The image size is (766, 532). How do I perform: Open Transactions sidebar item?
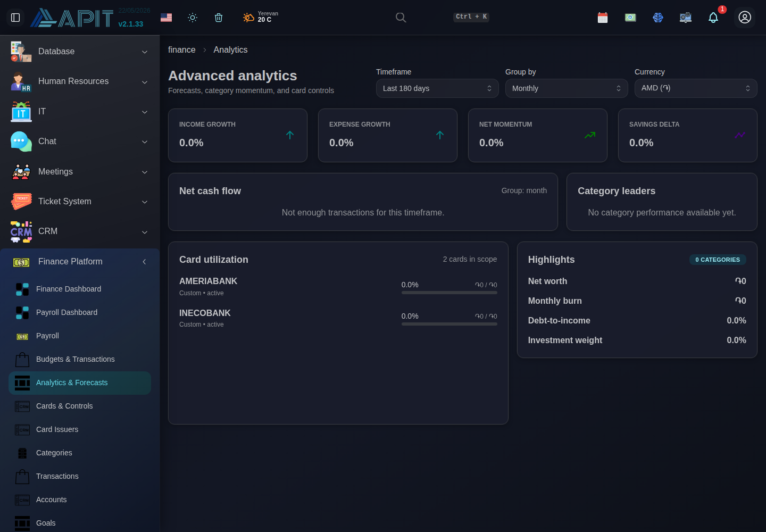(x=80, y=476)
